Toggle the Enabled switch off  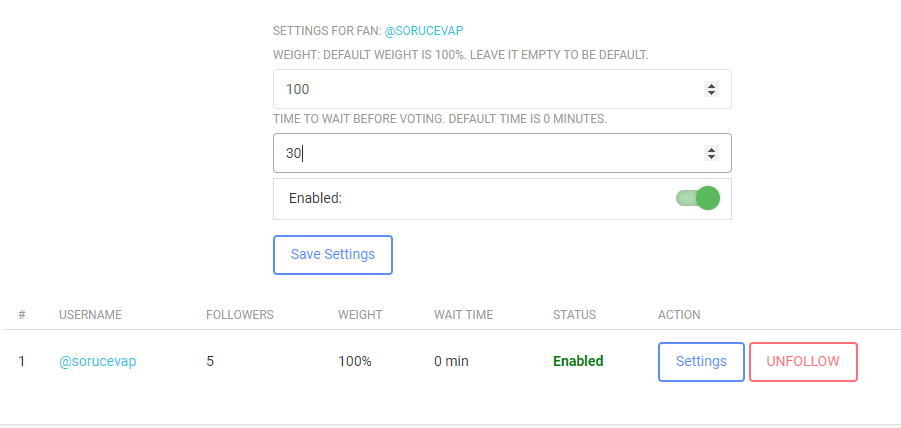click(x=698, y=198)
